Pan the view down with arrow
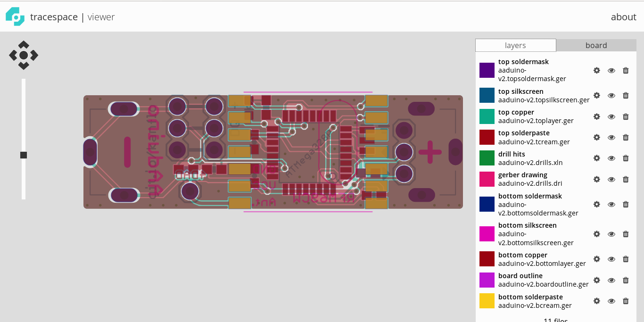Viewport: 644px width, 322px height. [x=24, y=66]
